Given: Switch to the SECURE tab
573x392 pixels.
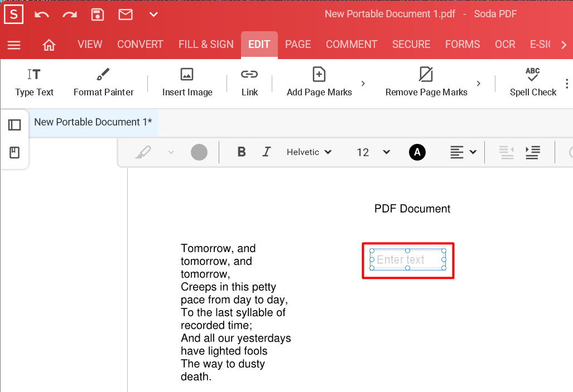Looking at the screenshot, I should [x=411, y=44].
